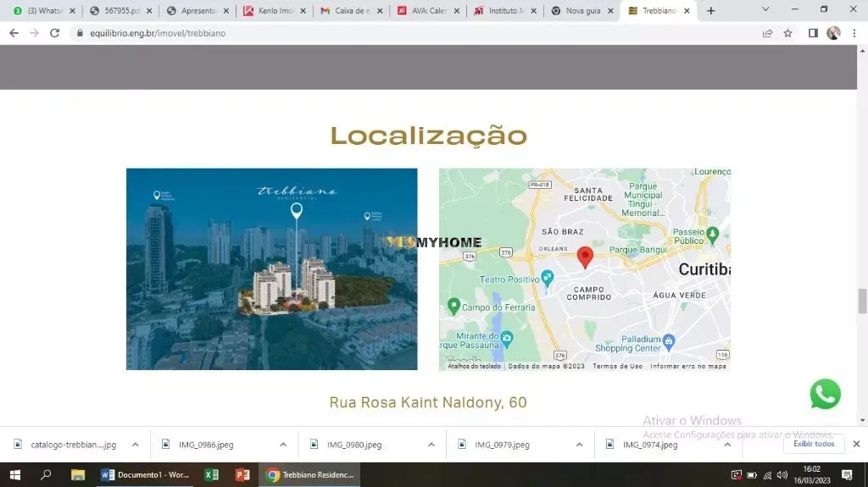Open PowerPoint from the taskbar
The image size is (868, 487).
tap(242, 475)
